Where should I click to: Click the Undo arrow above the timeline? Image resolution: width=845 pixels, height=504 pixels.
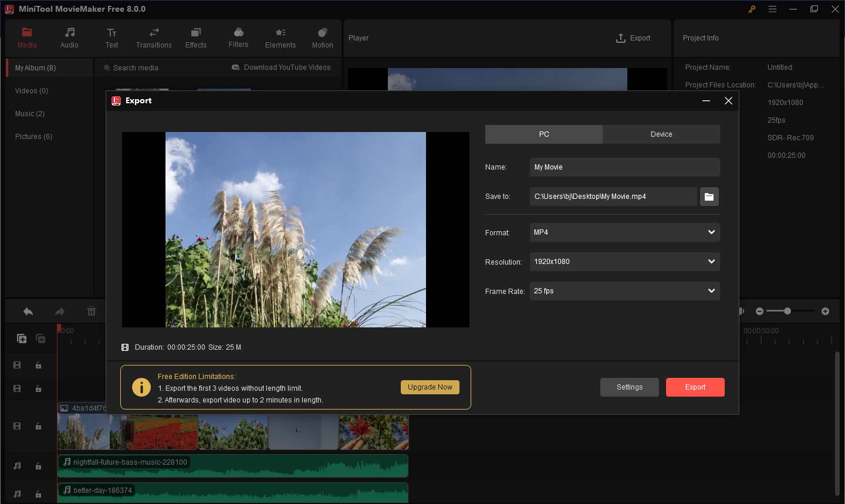(x=28, y=311)
